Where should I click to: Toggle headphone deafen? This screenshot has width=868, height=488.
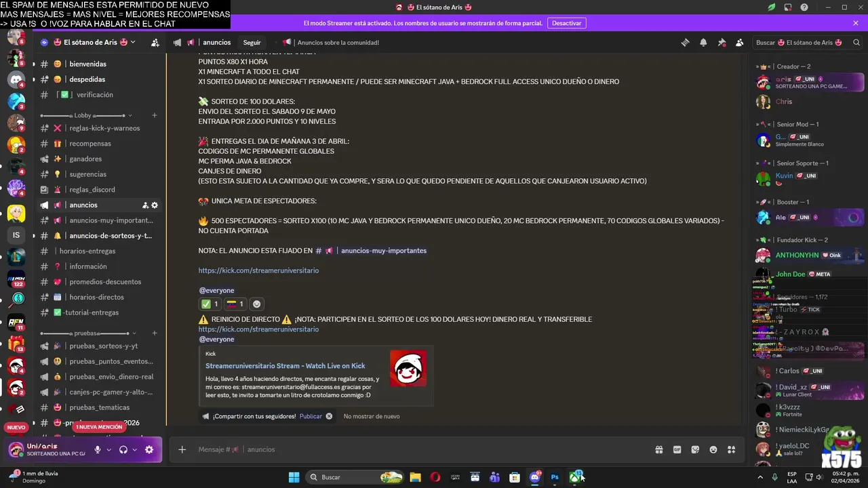123,449
